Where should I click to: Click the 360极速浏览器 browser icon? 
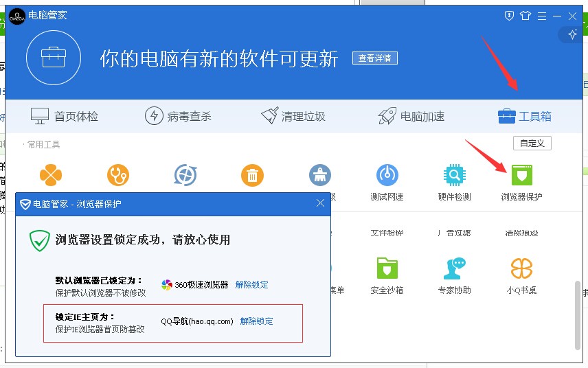(x=166, y=285)
